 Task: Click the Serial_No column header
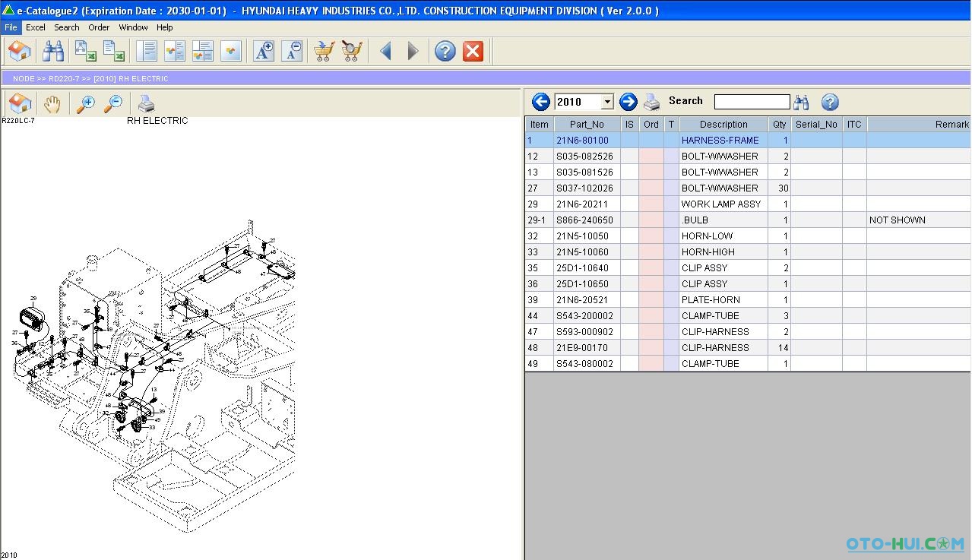[x=816, y=125]
